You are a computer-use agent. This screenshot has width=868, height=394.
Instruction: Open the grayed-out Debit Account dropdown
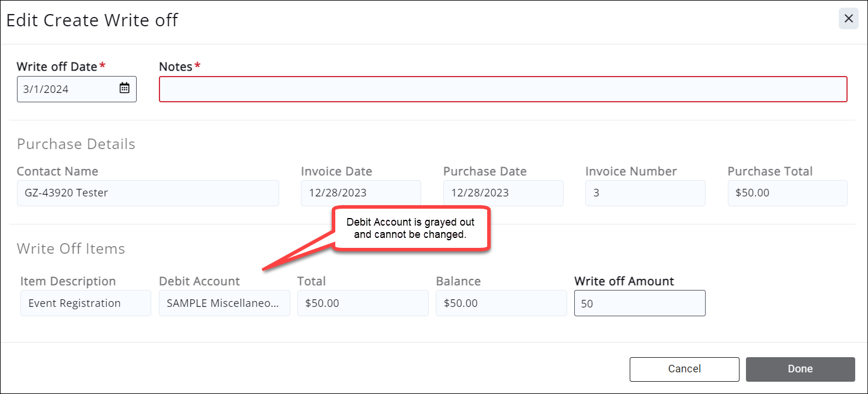coord(224,303)
